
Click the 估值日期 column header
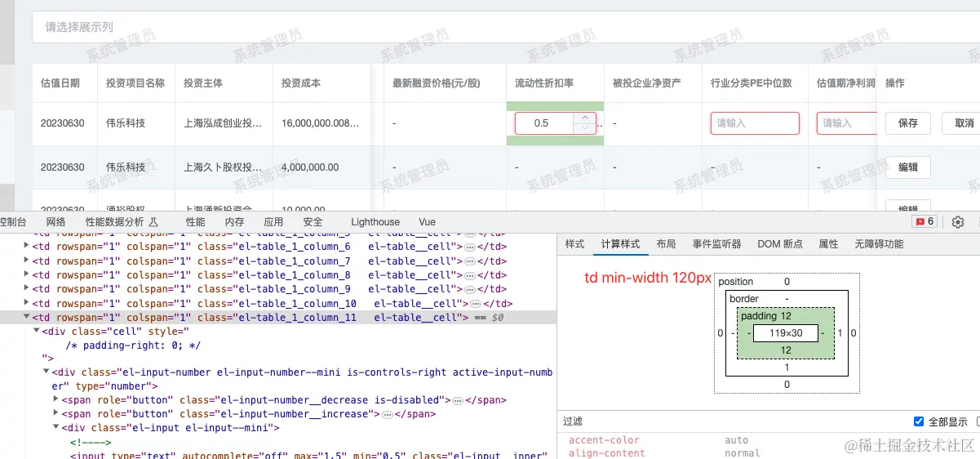pos(60,83)
